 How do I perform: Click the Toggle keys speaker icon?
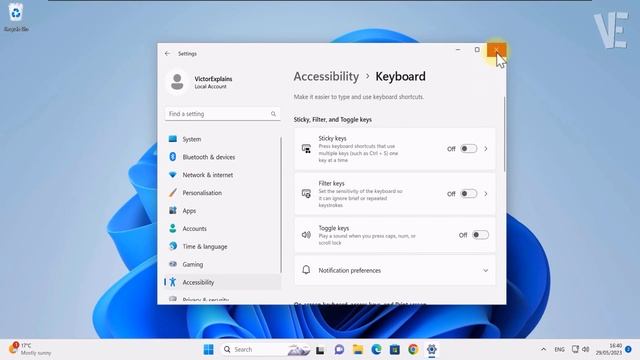click(306, 235)
